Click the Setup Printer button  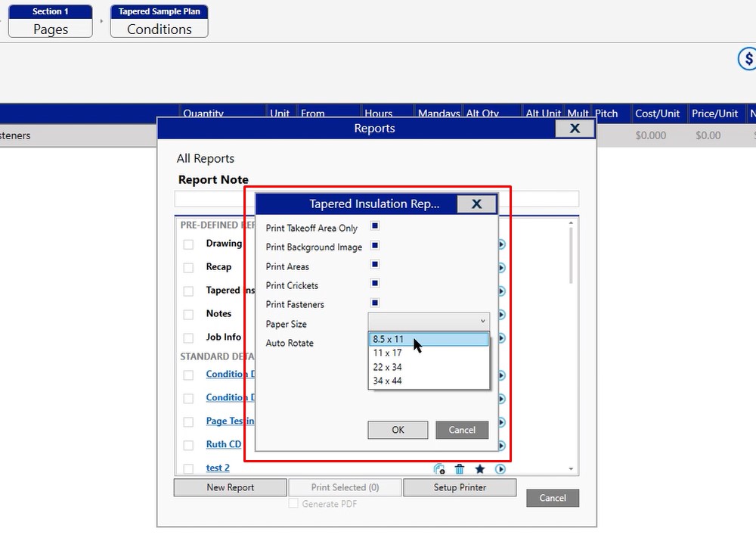click(460, 488)
